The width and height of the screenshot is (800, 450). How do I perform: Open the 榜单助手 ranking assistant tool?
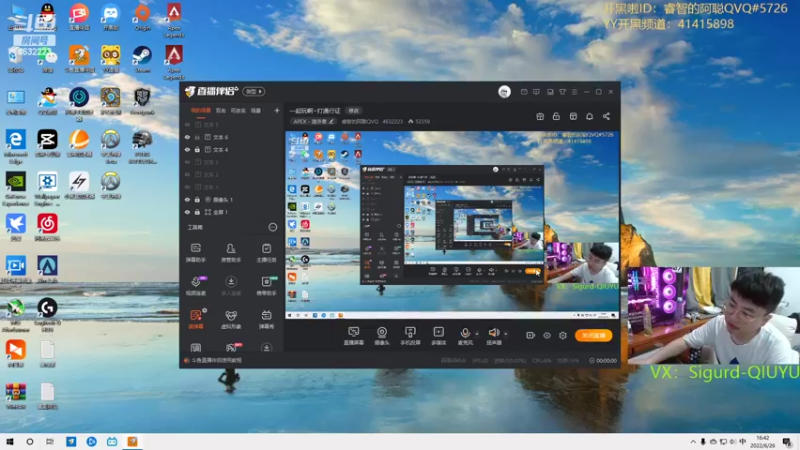tap(266, 286)
